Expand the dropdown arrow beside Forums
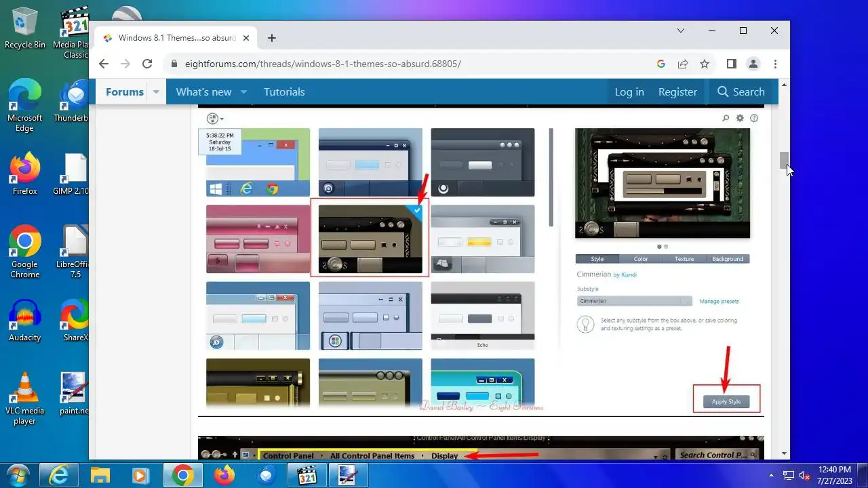The width and height of the screenshot is (868, 488). [x=156, y=91]
